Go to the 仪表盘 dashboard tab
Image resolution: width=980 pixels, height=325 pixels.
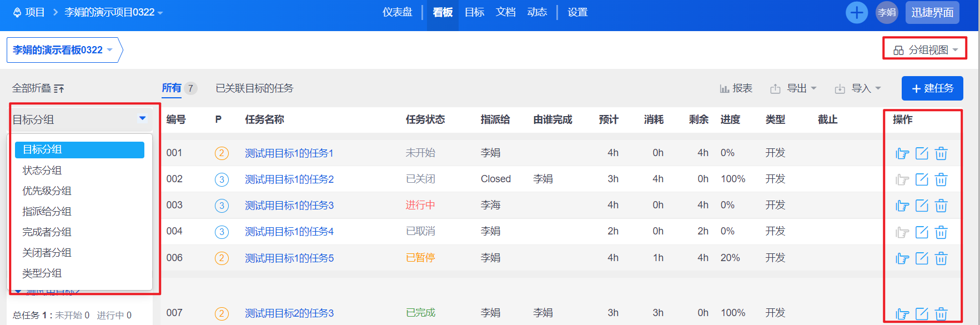pos(397,12)
